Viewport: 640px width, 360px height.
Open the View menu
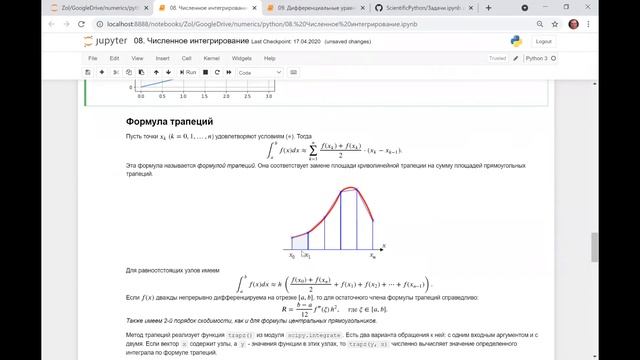tap(137, 58)
